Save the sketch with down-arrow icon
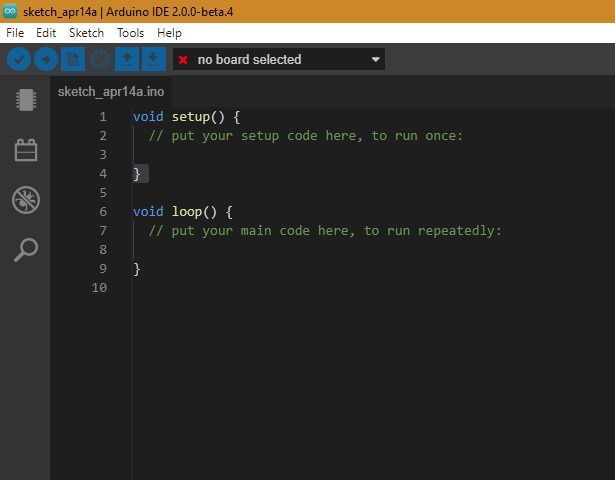Viewport: 615px width, 480px height. click(x=154, y=59)
